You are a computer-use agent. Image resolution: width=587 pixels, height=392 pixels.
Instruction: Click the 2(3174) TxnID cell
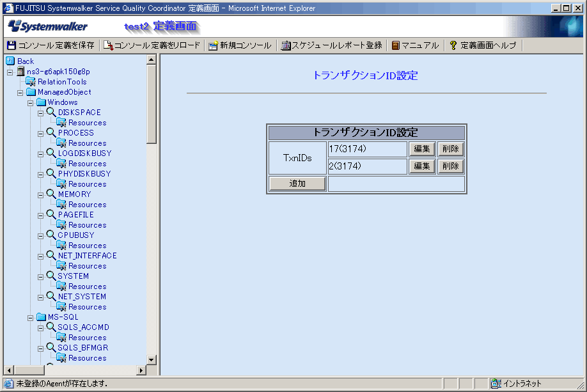point(368,166)
